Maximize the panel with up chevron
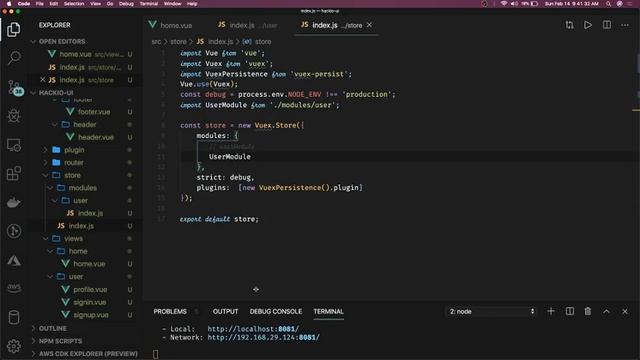640x360 pixels. (607, 311)
